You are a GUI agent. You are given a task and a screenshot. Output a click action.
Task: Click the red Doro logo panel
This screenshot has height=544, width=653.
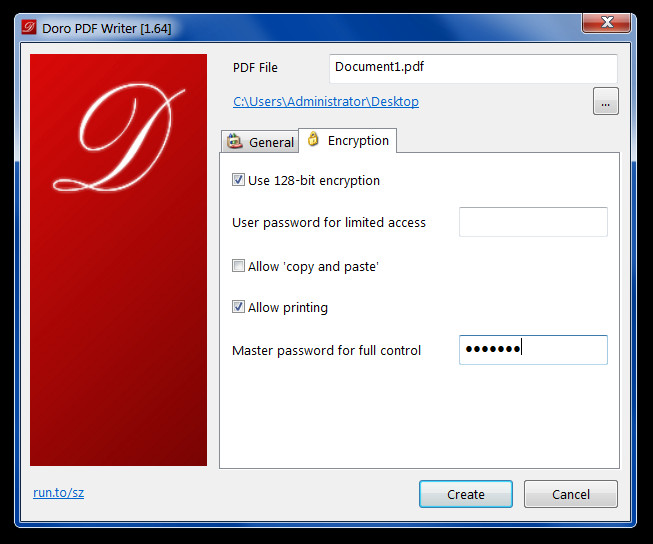click(118, 260)
